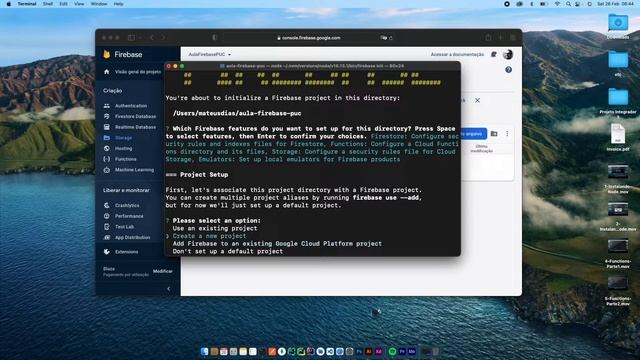Open App Distribution in the Firebase sidebar
The width and height of the screenshot is (640, 360).
(x=132, y=237)
